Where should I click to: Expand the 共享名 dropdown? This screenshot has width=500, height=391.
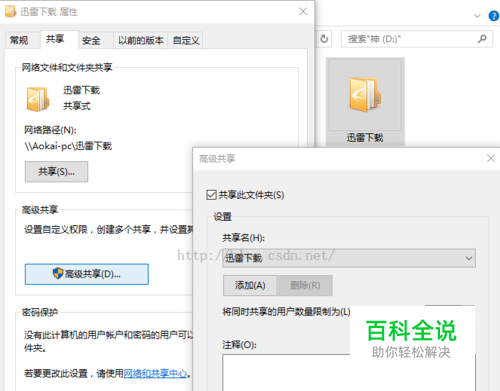(349, 258)
